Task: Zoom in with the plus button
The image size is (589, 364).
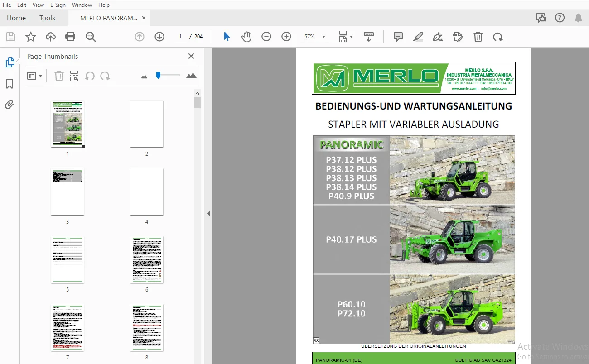Action: pos(286,37)
